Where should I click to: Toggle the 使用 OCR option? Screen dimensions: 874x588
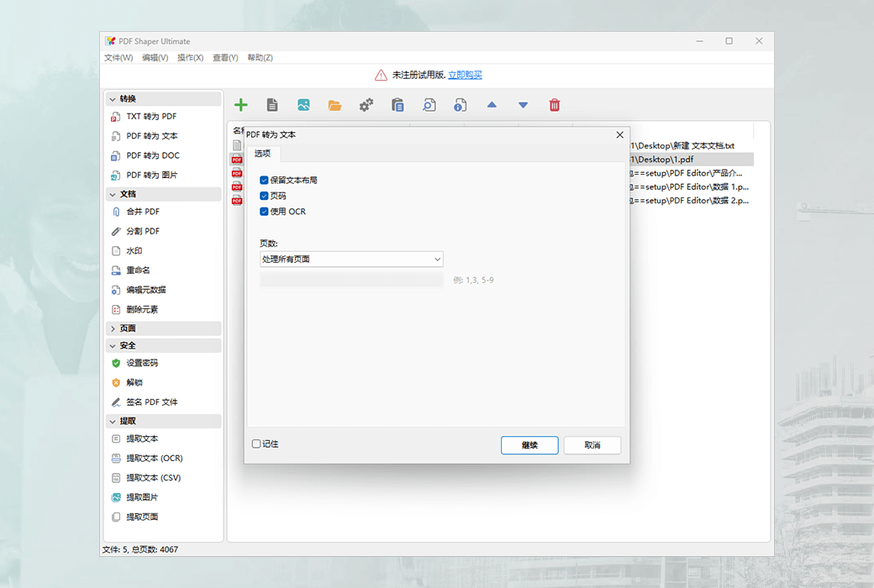pyautogui.click(x=265, y=212)
